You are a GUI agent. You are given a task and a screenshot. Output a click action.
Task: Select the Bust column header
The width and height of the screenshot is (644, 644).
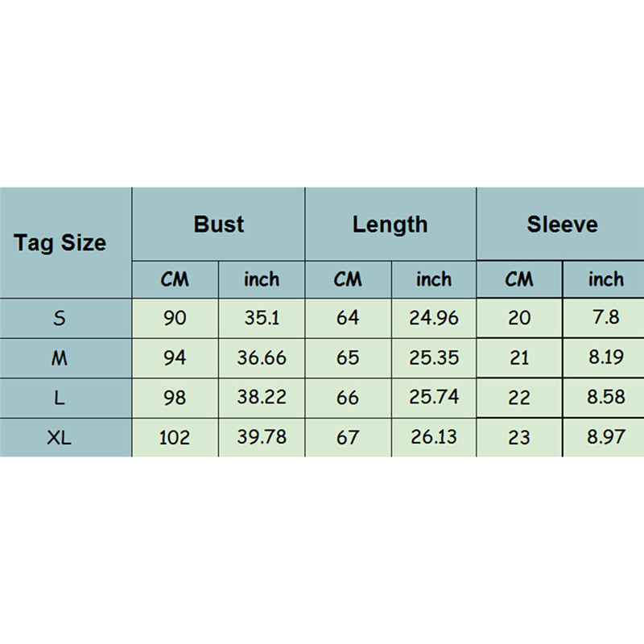pyautogui.click(x=218, y=224)
